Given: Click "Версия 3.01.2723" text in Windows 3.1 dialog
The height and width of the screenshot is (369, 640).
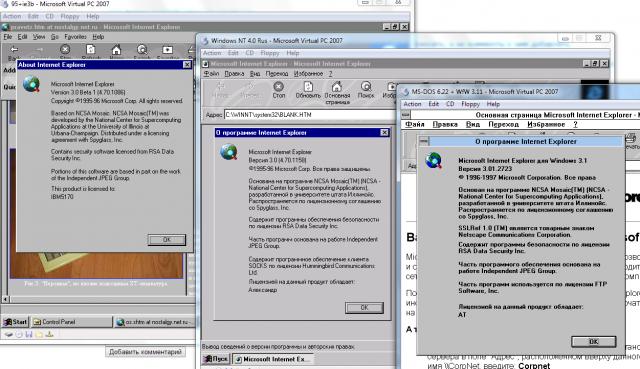Looking at the screenshot, I should [484, 169].
